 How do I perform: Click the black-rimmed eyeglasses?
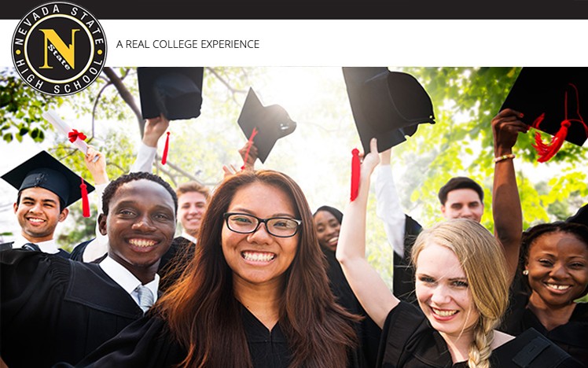pyautogui.click(x=263, y=225)
